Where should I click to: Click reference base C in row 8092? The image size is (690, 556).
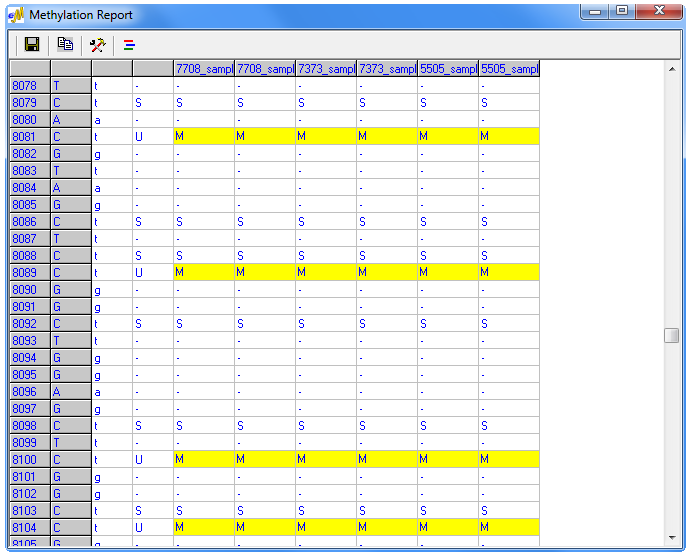pos(71,324)
